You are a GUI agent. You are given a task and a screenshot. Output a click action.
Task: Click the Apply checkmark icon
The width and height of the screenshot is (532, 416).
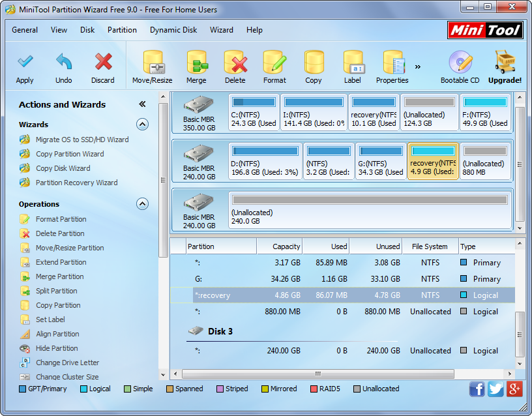tap(25, 62)
